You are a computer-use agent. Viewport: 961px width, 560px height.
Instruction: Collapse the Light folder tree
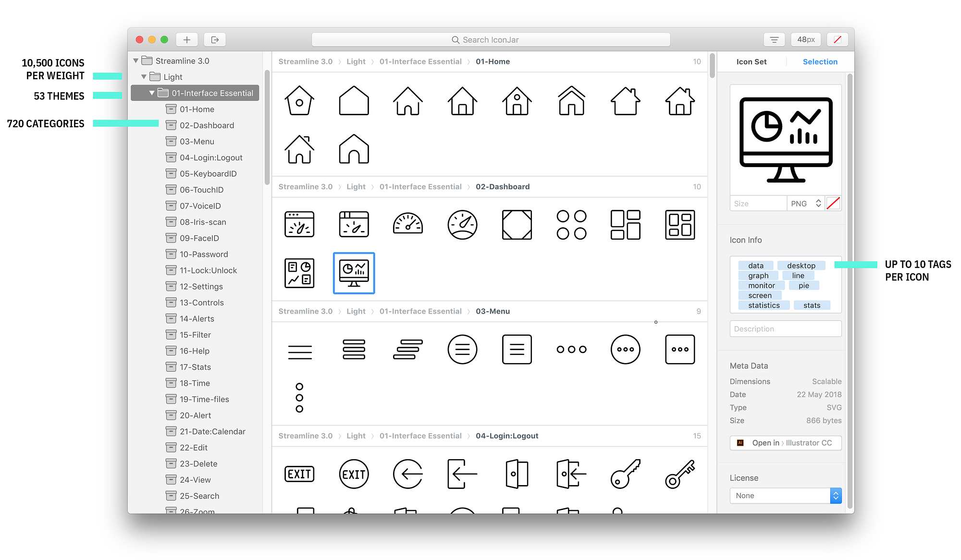[144, 77]
